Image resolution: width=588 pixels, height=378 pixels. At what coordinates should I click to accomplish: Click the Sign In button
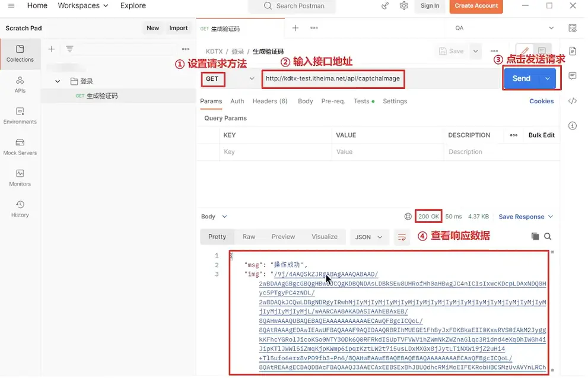(x=430, y=5)
